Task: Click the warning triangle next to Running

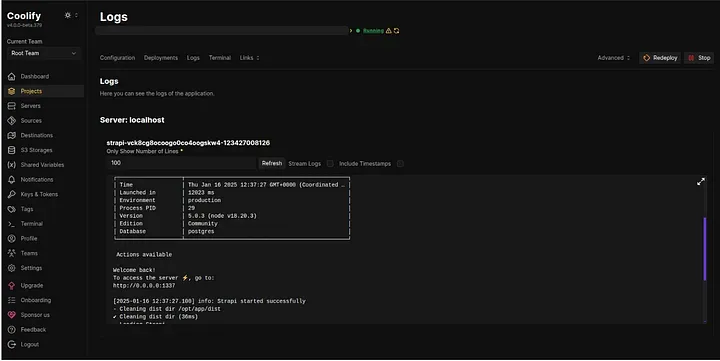Action: [x=388, y=31]
